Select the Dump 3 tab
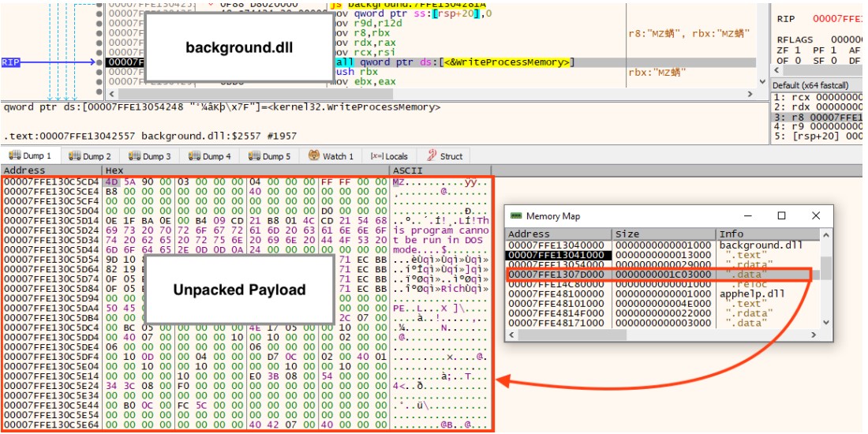This screenshot has width=868, height=434. (x=152, y=156)
